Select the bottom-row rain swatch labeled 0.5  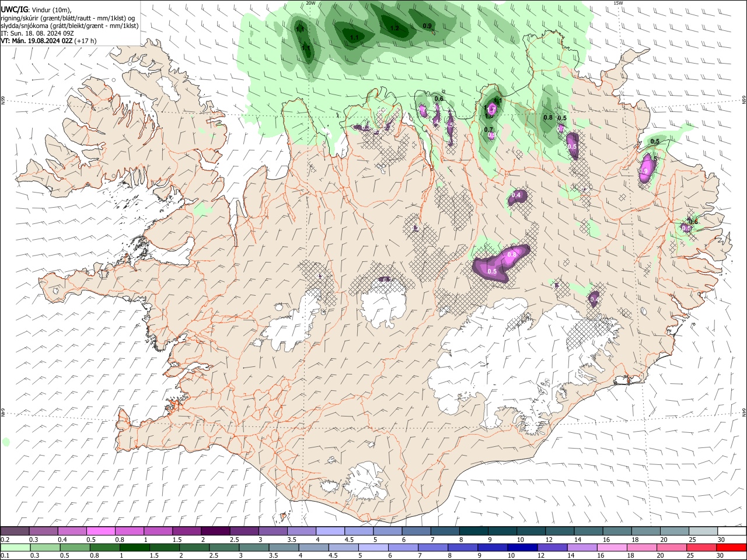(x=75, y=547)
